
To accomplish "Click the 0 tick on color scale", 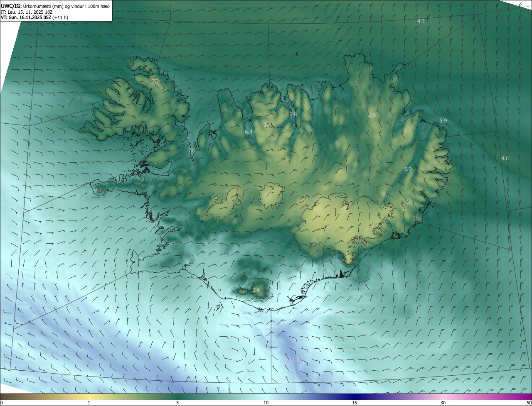I will 2,403.
